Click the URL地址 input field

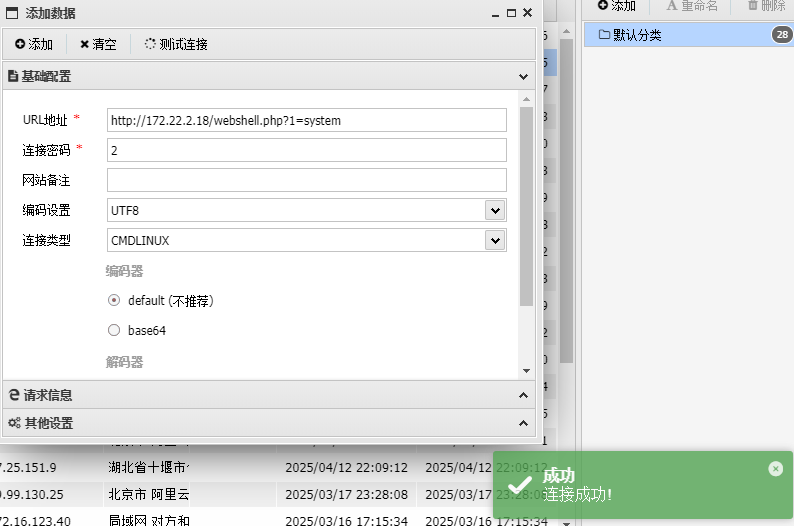[x=306, y=120]
